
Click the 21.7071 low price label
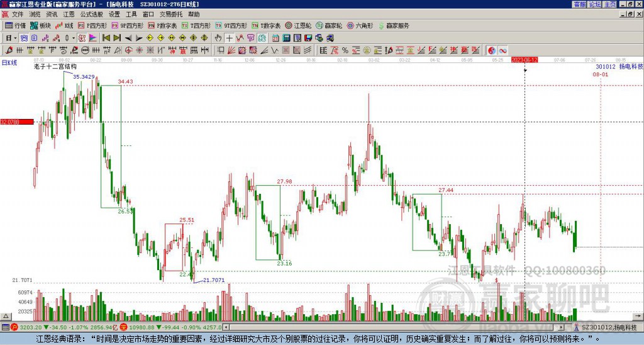(214, 280)
